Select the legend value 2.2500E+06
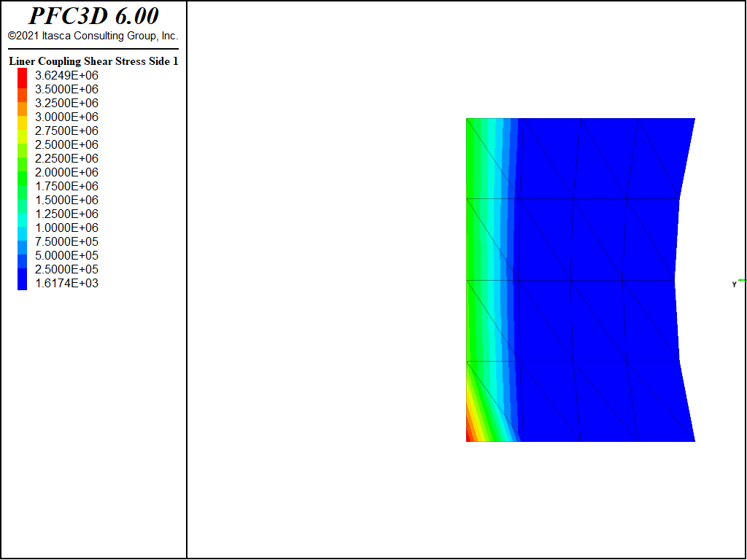The width and height of the screenshot is (747, 560). (x=66, y=158)
